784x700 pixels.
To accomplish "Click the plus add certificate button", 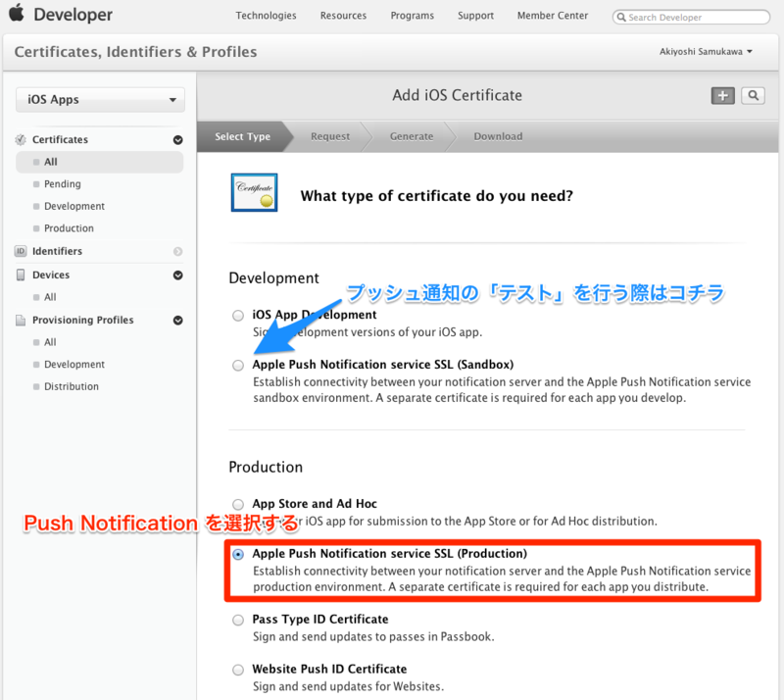I will pyautogui.click(x=722, y=95).
